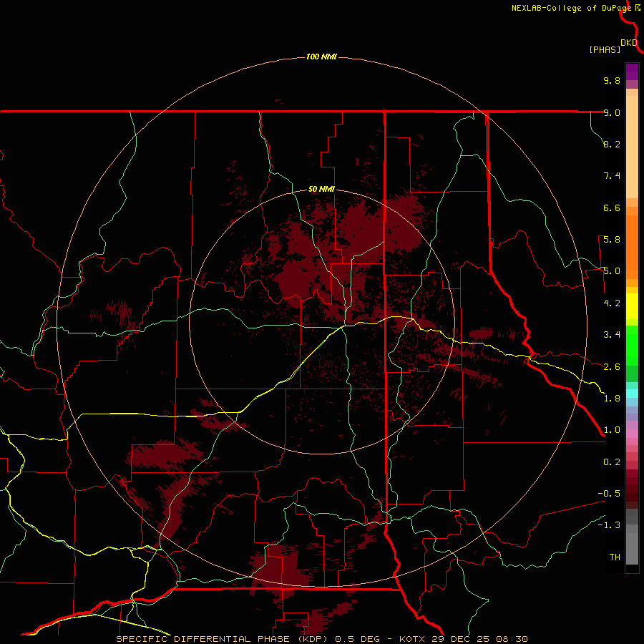Click the 6.6 value on color scale
The image size is (644, 644).
click(612, 208)
